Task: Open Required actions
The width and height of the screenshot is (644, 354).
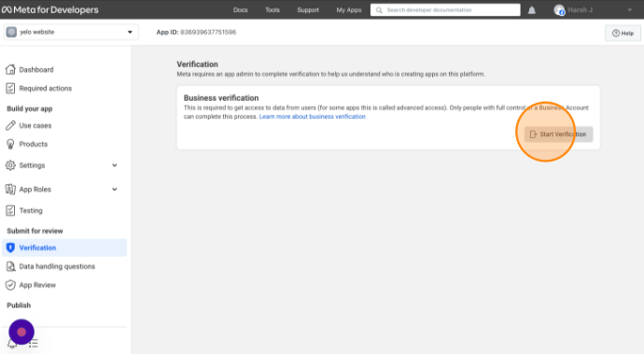Action: [45, 88]
